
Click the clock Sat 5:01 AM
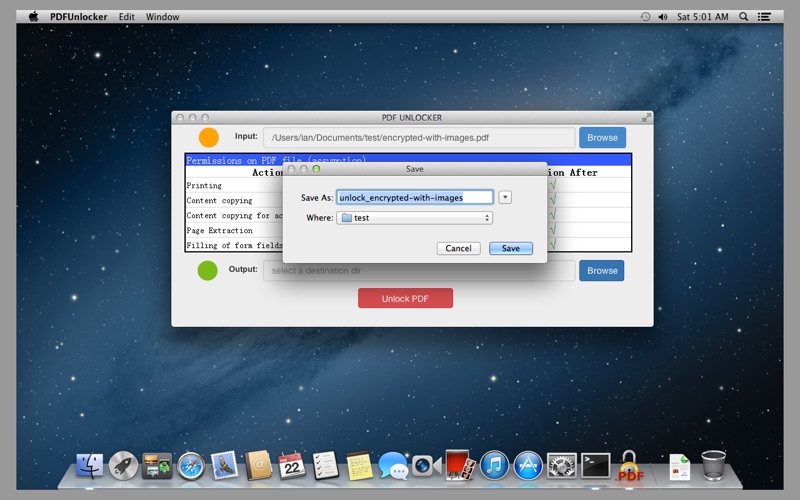pyautogui.click(x=703, y=16)
